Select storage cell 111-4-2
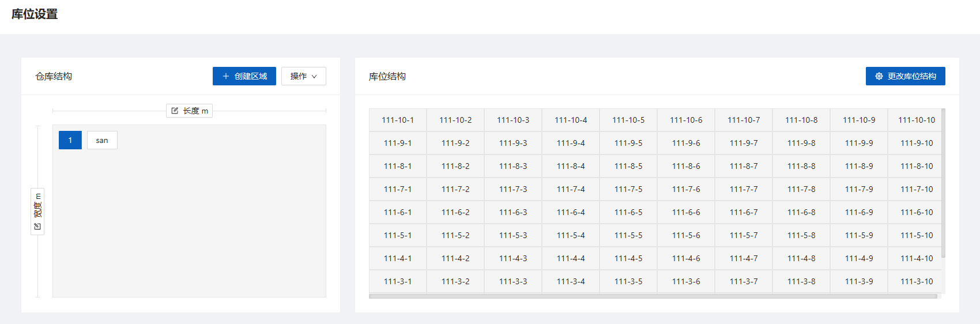Screen dimensions: 980x324 tap(455, 258)
